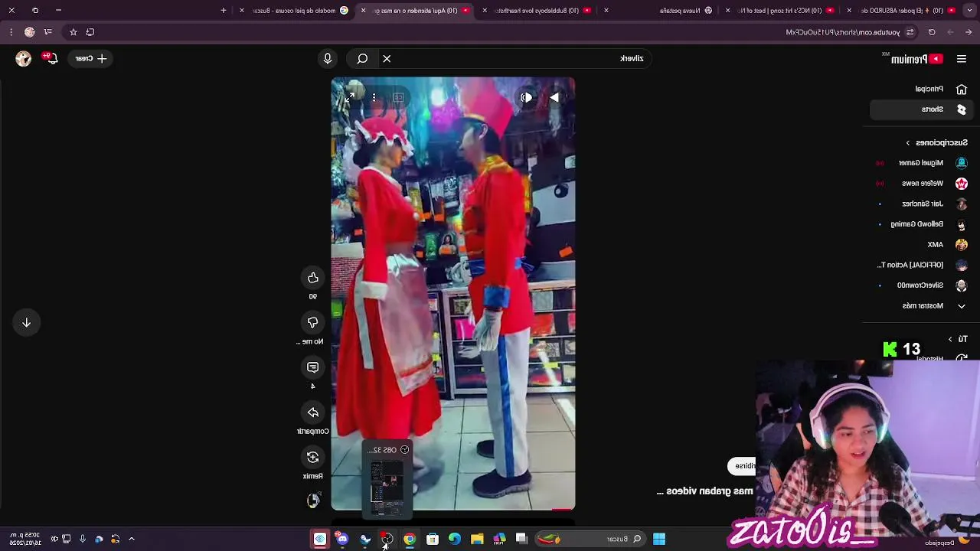
Task: Bookmark this page with the star icon
Action: (x=73, y=32)
